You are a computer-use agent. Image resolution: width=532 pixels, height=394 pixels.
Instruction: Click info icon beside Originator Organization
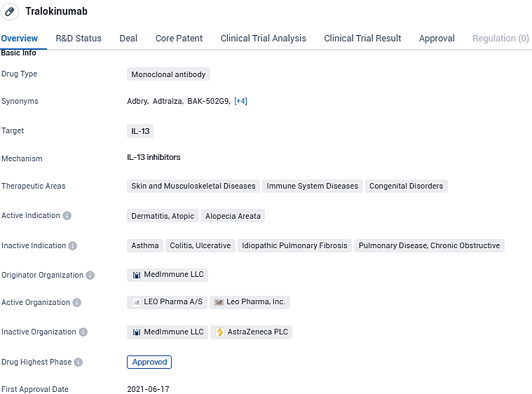click(90, 276)
